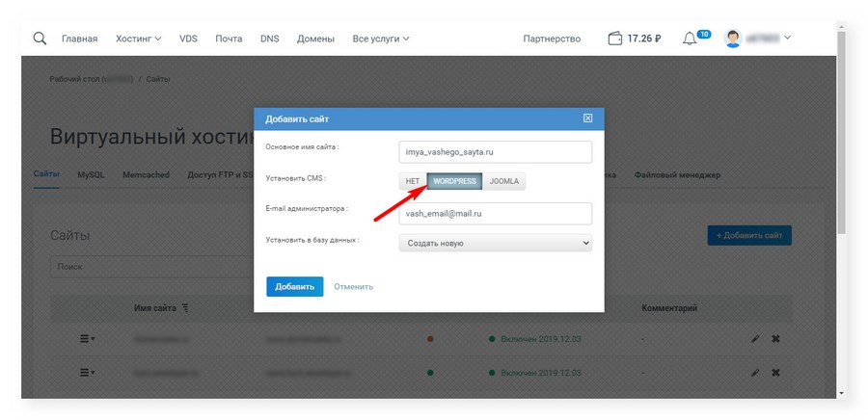Select НЕТ for CMS installation

413,181
